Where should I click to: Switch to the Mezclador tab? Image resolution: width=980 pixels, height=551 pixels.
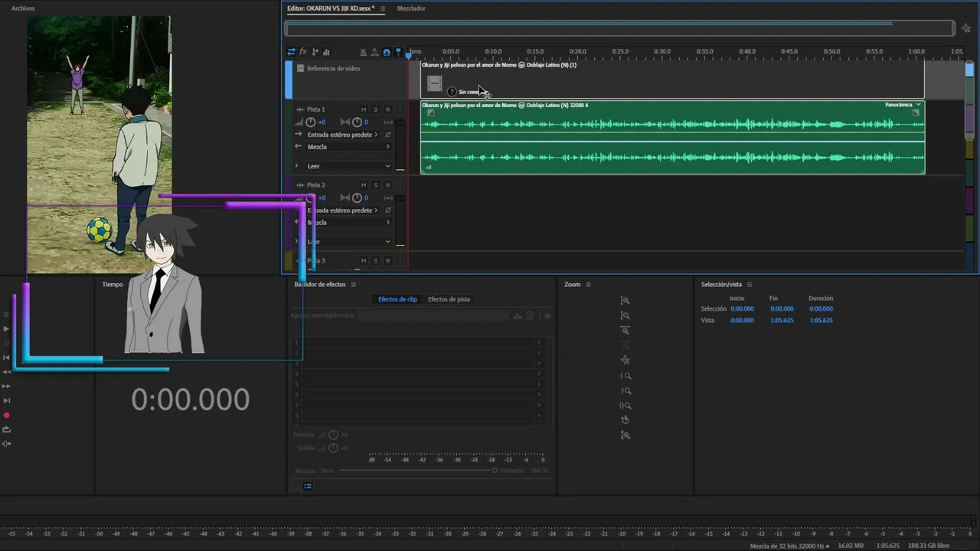click(411, 8)
